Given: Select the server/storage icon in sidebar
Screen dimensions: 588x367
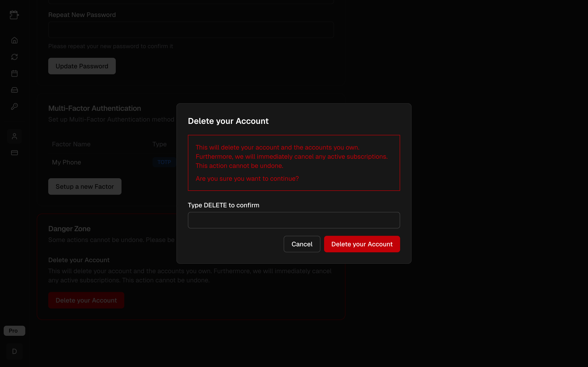Looking at the screenshot, I should click(14, 90).
